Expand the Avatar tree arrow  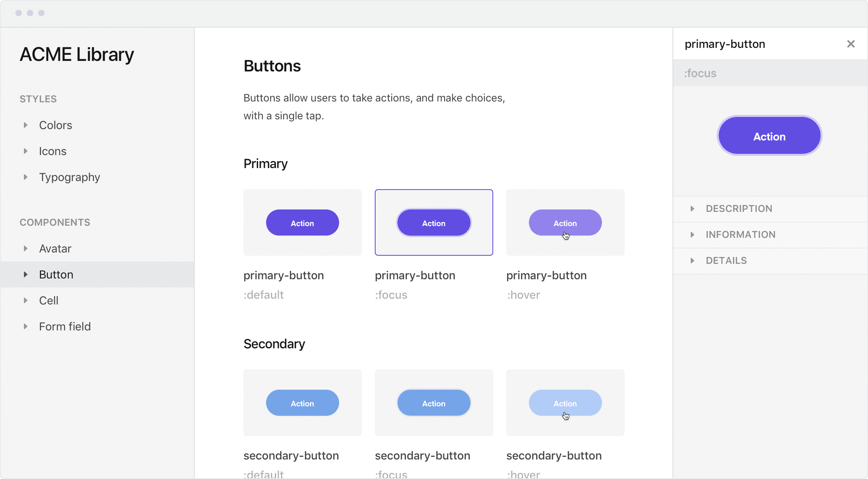click(x=26, y=248)
